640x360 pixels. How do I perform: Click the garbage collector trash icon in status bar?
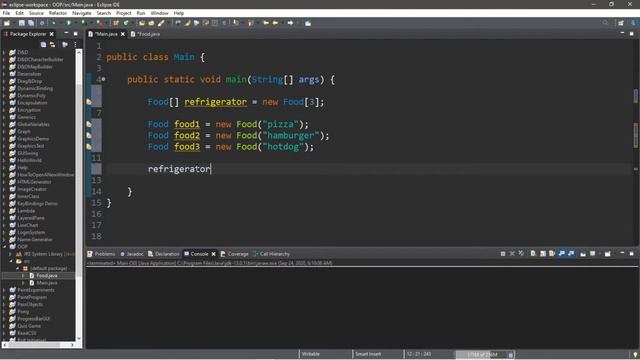pos(510,354)
